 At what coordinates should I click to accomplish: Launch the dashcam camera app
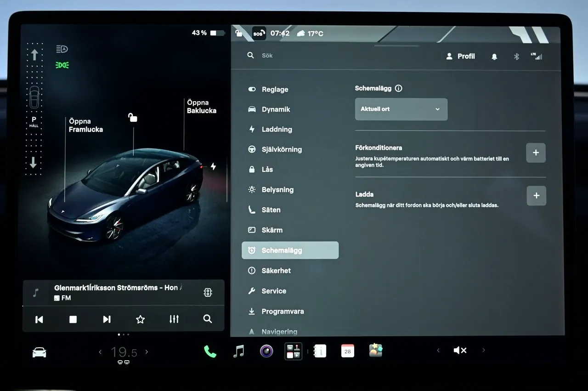[266, 351]
